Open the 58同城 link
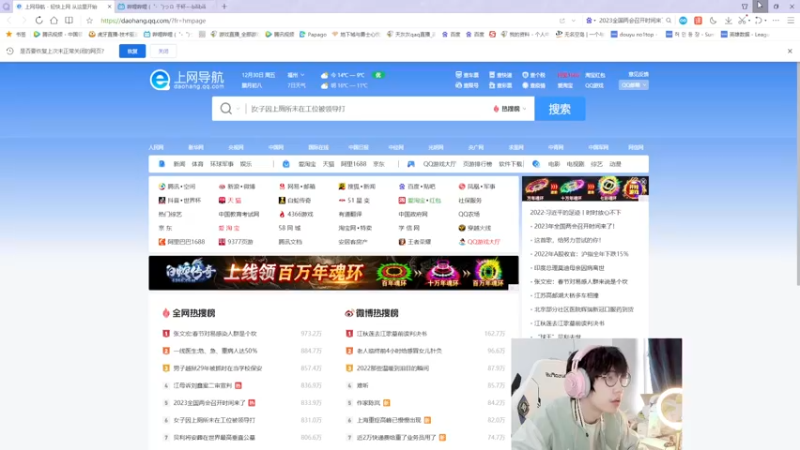The height and width of the screenshot is (450, 800). coord(289,228)
